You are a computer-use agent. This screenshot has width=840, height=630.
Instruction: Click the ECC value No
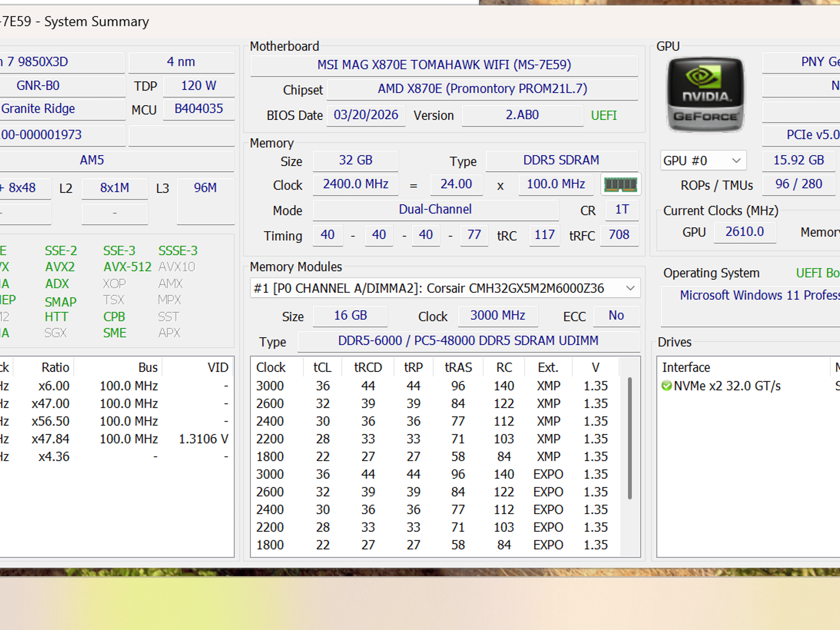pyautogui.click(x=616, y=316)
